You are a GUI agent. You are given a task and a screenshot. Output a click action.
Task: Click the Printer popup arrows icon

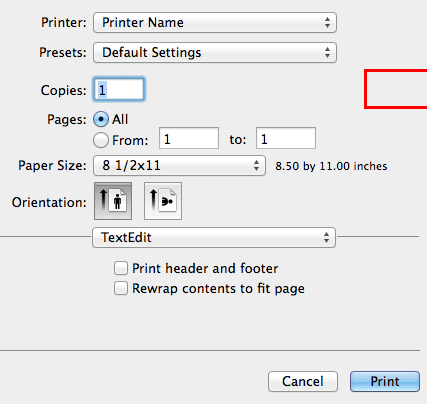pyautogui.click(x=327, y=22)
